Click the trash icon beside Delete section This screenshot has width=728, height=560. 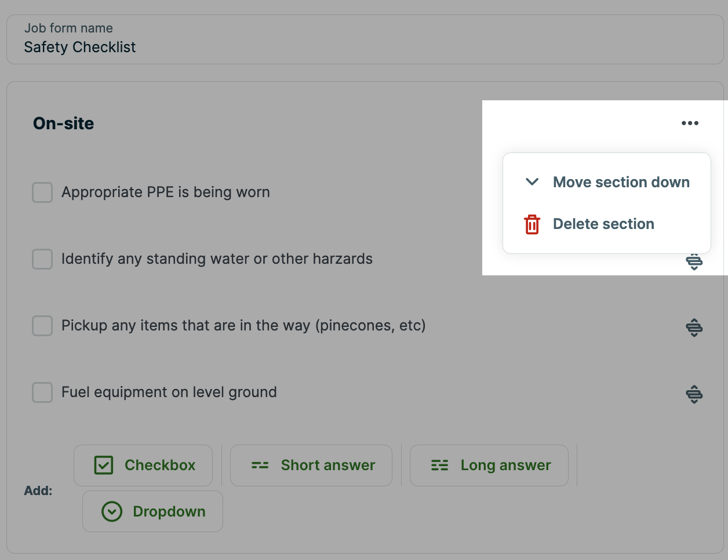(532, 224)
